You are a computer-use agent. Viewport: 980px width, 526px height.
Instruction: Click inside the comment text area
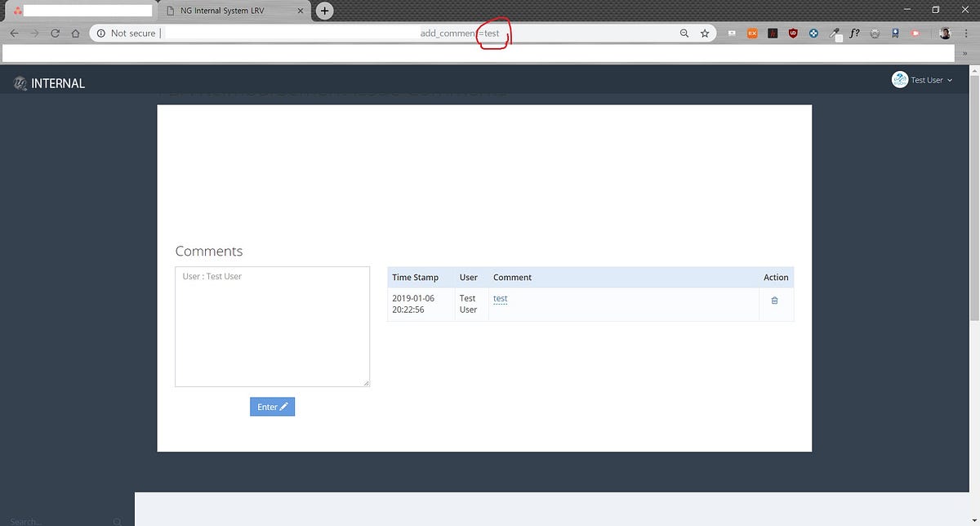pyautogui.click(x=272, y=327)
